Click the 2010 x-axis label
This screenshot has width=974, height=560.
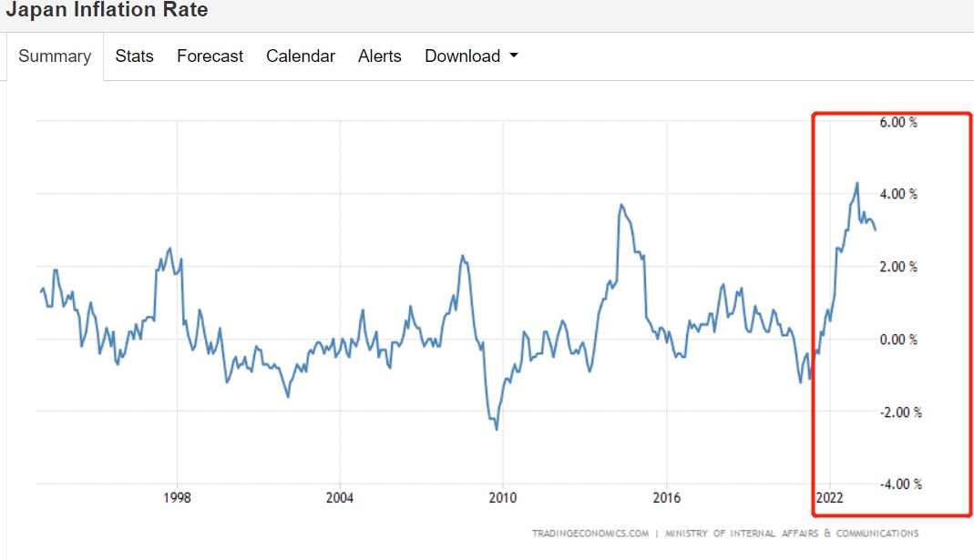pyautogui.click(x=503, y=498)
